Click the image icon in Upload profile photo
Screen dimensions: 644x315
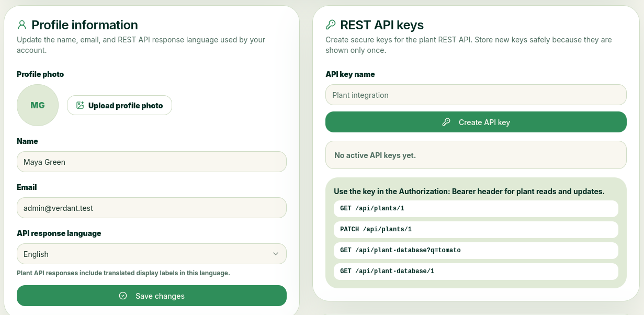tap(80, 105)
